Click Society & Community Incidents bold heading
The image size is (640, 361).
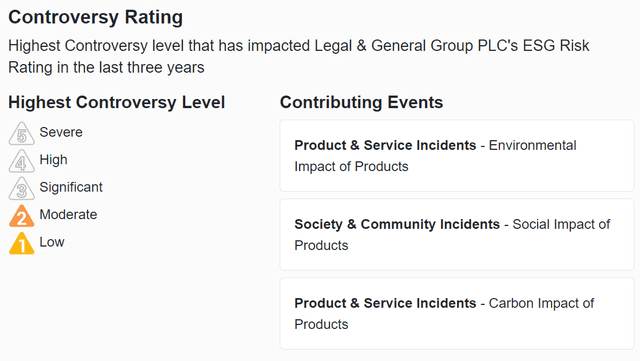(397, 224)
